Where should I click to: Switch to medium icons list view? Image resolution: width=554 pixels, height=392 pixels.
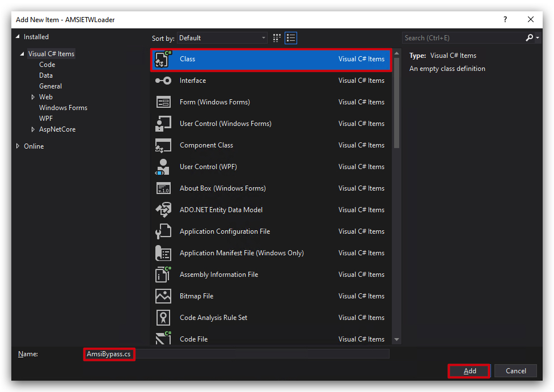(x=291, y=38)
